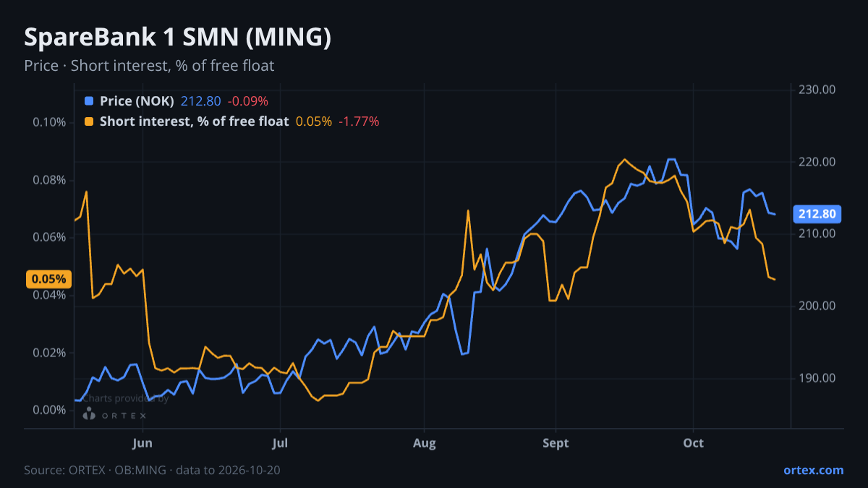Image resolution: width=868 pixels, height=488 pixels.
Task: Click the -0.09% price change value
Action: click(247, 101)
